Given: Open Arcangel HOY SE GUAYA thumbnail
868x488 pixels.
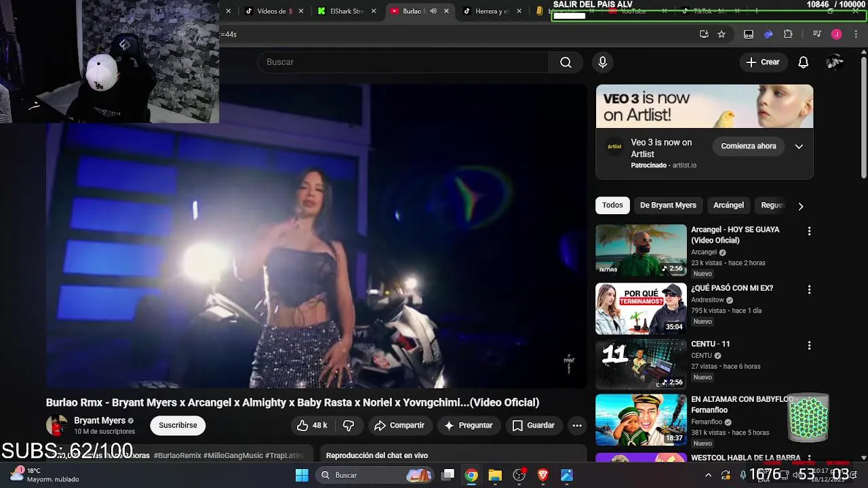Looking at the screenshot, I should click(x=641, y=250).
